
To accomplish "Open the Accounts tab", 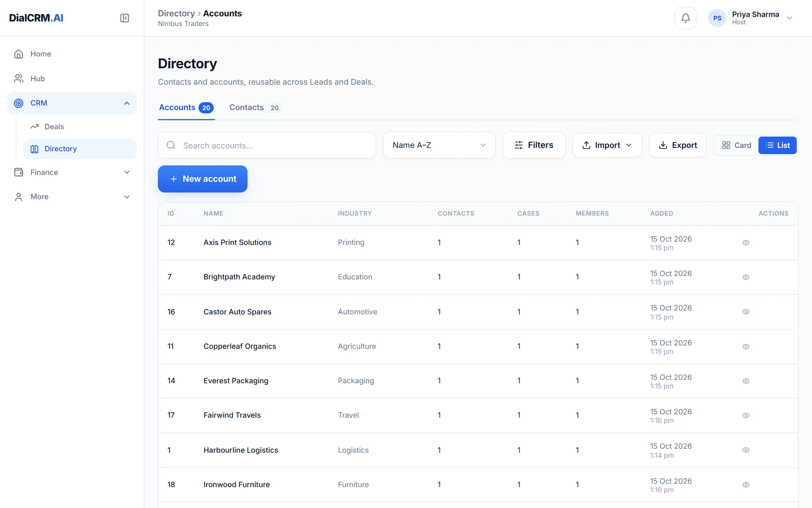I will tap(186, 108).
